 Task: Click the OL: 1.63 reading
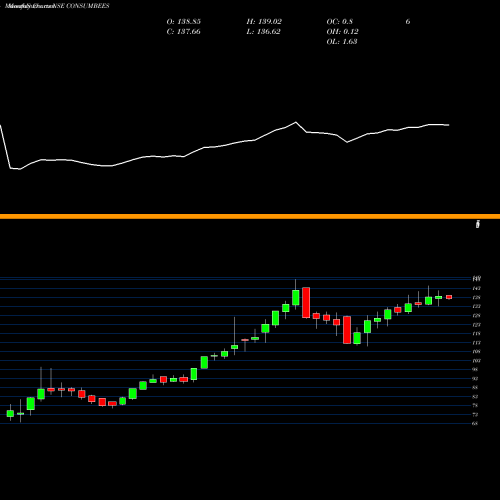tap(342, 42)
